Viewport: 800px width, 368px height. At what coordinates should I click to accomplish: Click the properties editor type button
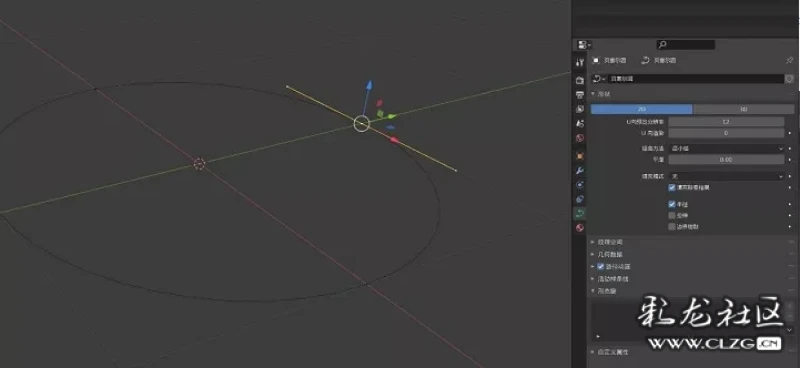click(584, 45)
